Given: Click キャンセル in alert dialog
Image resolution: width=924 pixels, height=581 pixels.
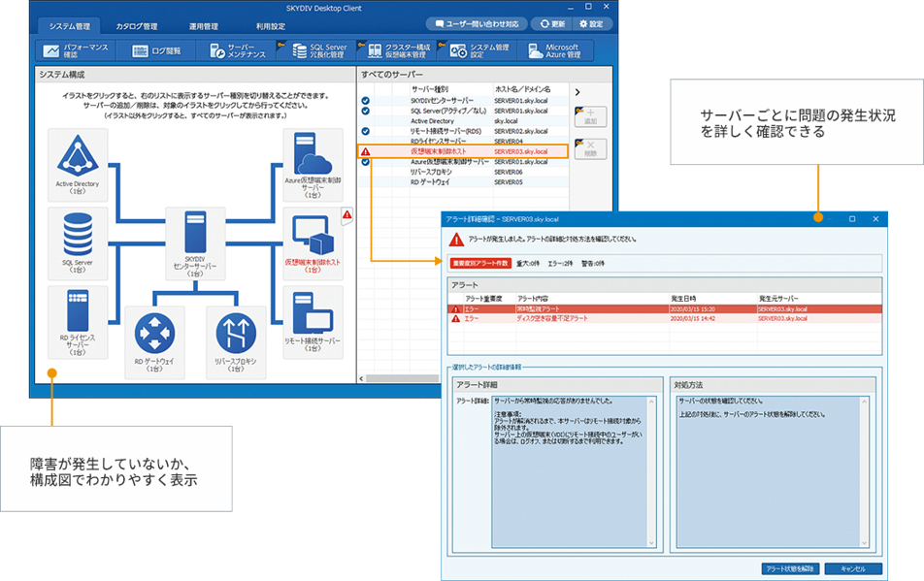Looking at the screenshot, I should tap(853, 568).
